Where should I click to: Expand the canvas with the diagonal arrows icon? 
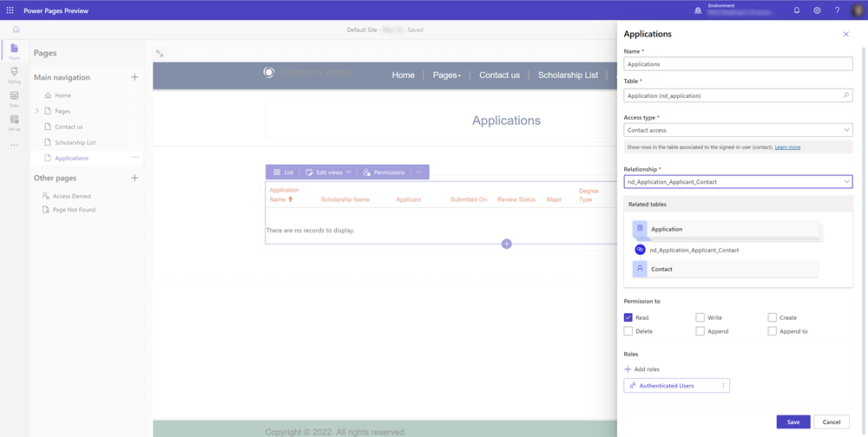click(x=160, y=54)
